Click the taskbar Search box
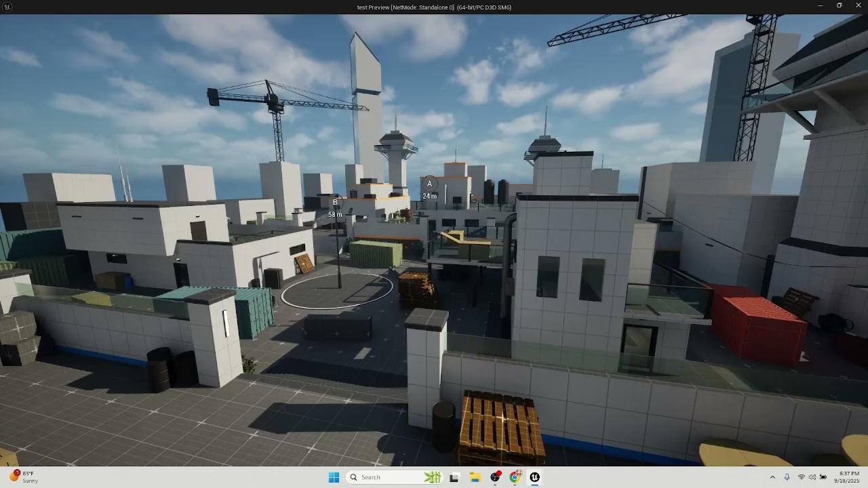This screenshot has width=868, height=488. tap(395, 477)
